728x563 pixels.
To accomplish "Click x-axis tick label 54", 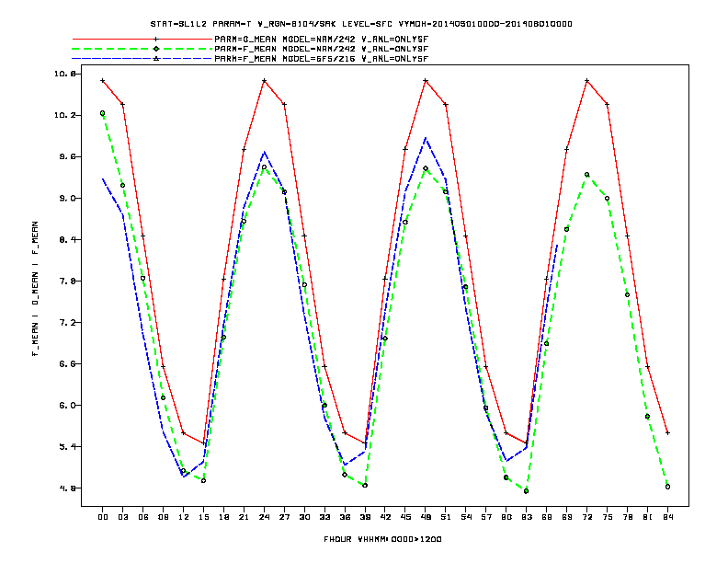I will [466, 517].
